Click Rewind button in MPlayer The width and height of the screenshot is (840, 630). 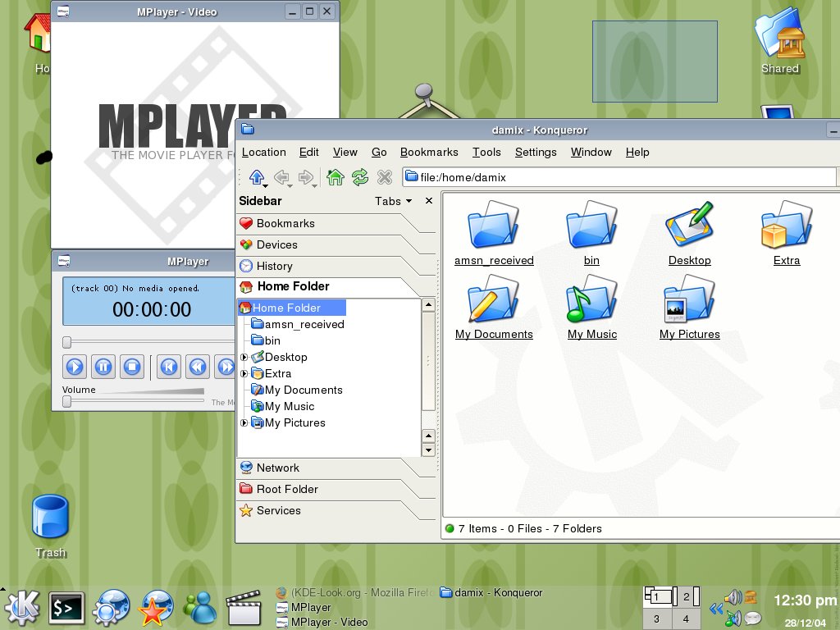click(198, 367)
